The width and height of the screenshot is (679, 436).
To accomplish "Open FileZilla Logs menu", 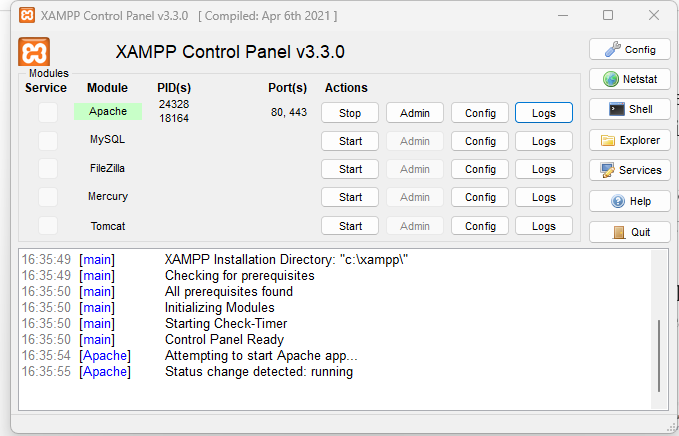I will pos(543,169).
